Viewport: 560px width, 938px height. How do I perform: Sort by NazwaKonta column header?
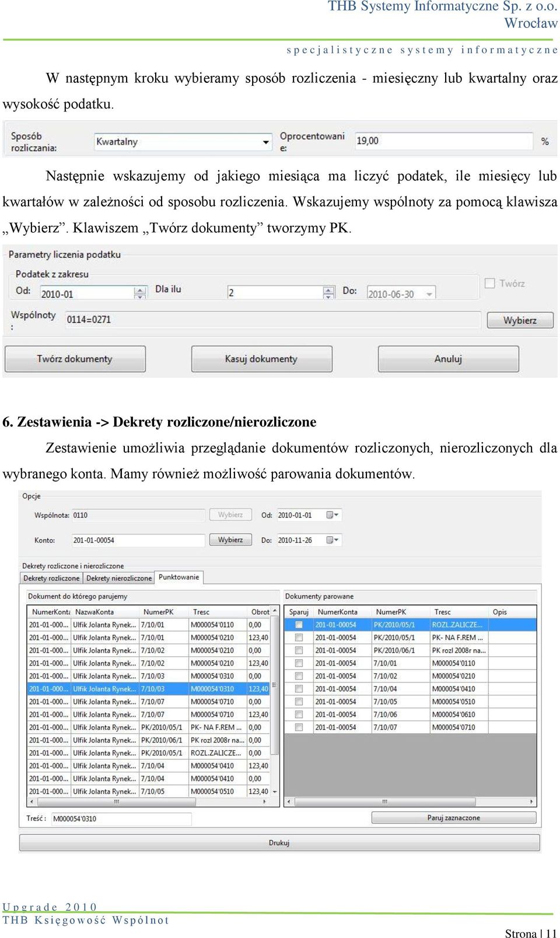click(x=106, y=612)
